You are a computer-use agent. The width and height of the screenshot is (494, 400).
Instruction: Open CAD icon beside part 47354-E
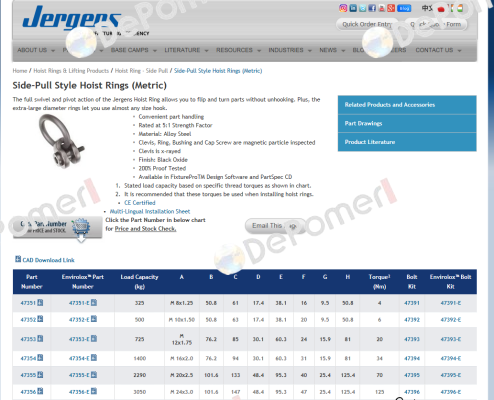[x=94, y=358]
